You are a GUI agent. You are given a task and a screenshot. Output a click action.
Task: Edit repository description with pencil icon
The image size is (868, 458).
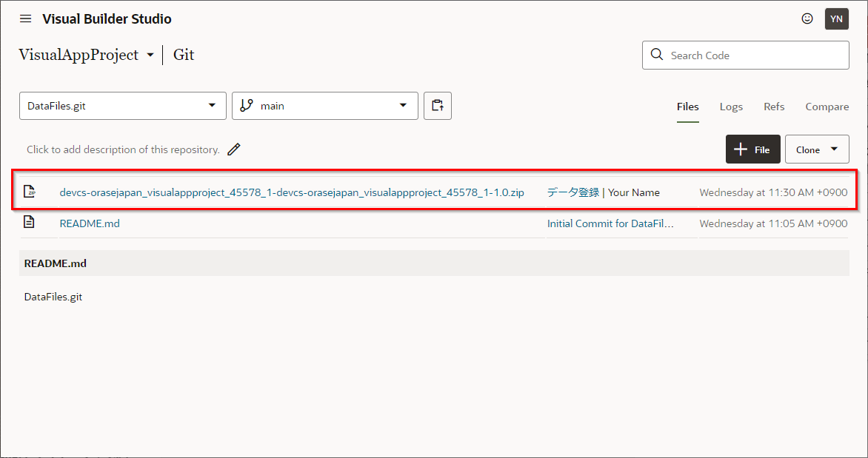234,149
